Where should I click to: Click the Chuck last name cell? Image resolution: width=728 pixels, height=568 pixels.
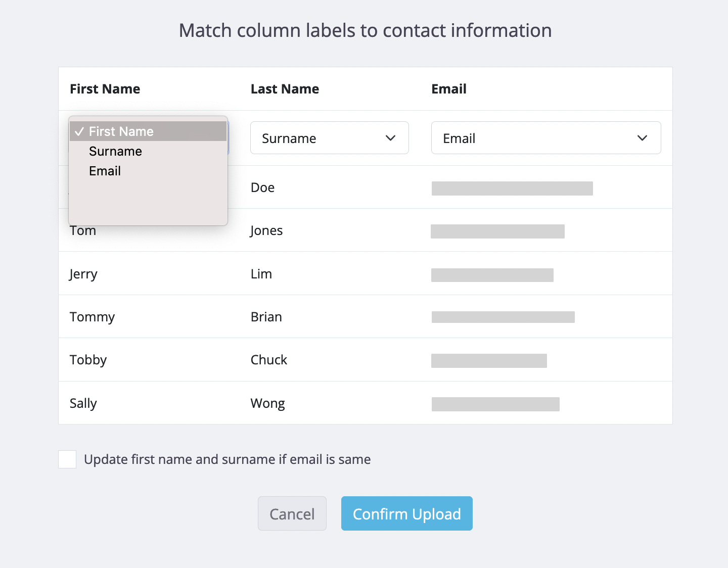268,360
